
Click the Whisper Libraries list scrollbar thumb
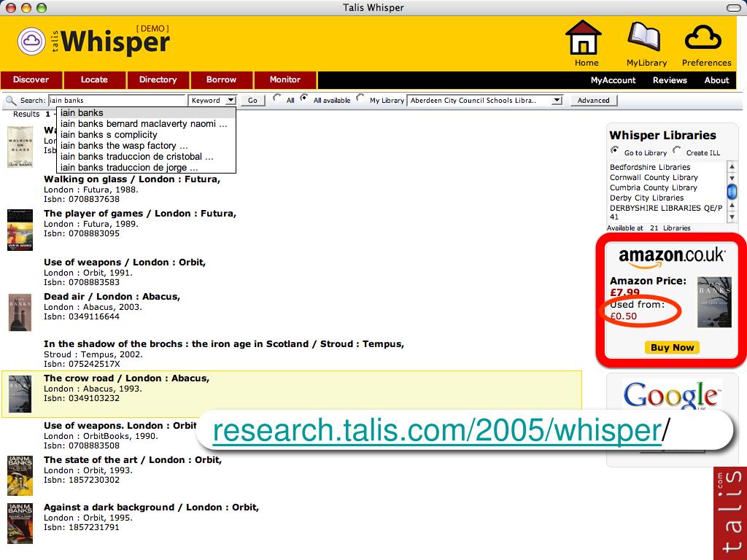732,192
